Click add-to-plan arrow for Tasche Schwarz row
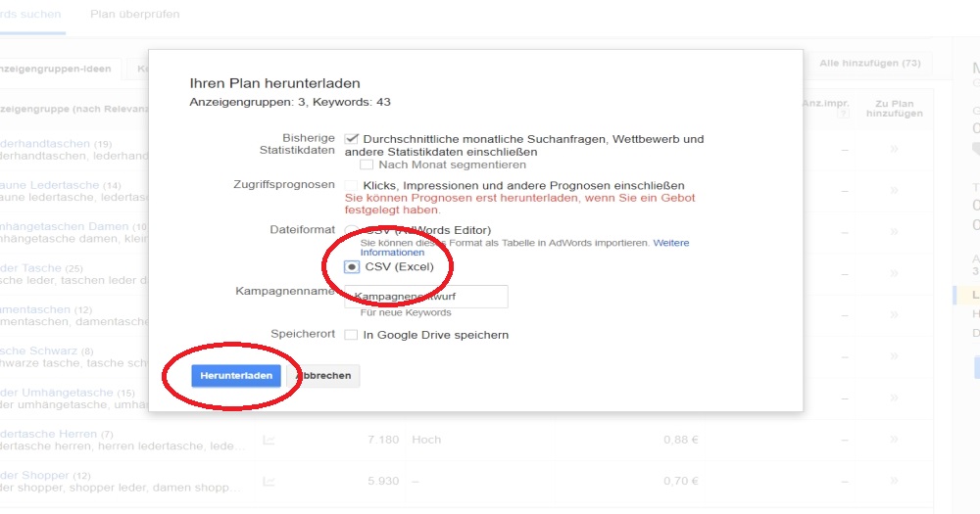This screenshot has height=514, width=980. (894, 356)
